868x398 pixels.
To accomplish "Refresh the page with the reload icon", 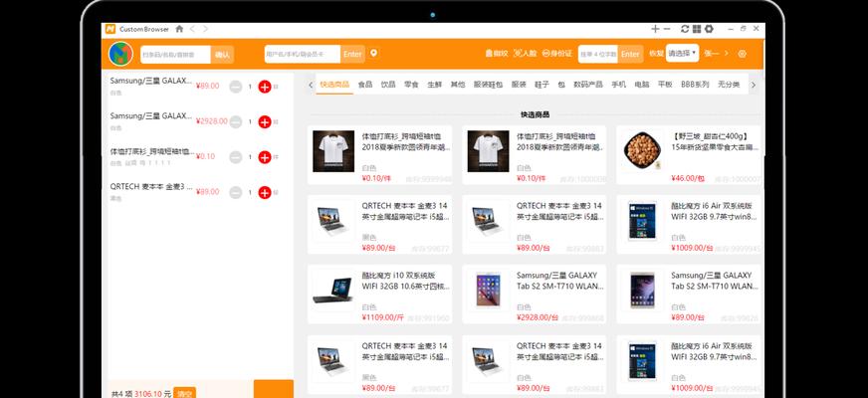I will (x=685, y=29).
